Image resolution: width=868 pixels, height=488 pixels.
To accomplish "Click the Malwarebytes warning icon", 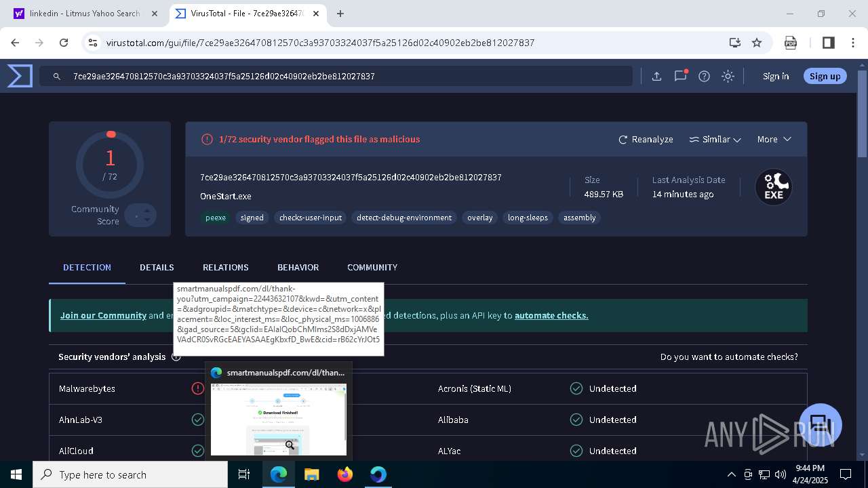I will click(197, 388).
